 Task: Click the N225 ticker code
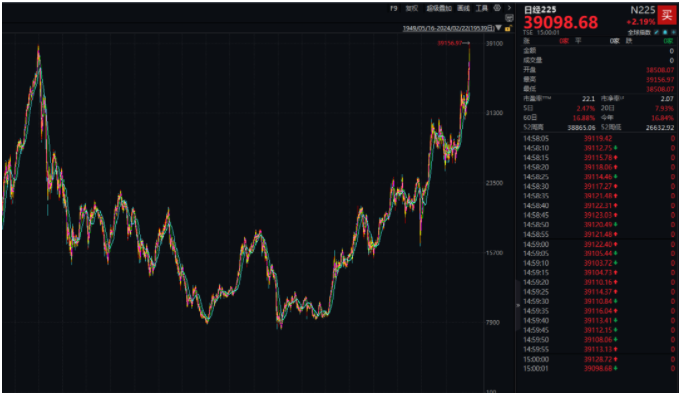643,10
